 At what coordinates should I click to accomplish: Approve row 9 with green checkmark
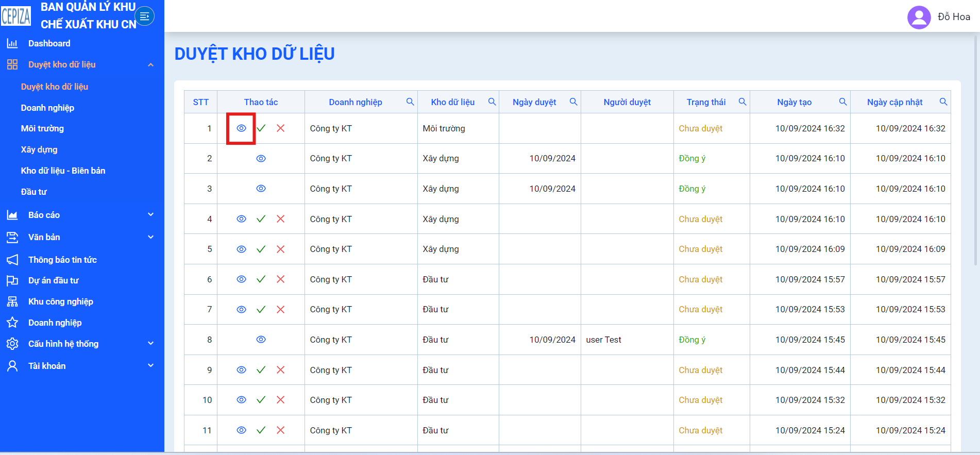261,370
